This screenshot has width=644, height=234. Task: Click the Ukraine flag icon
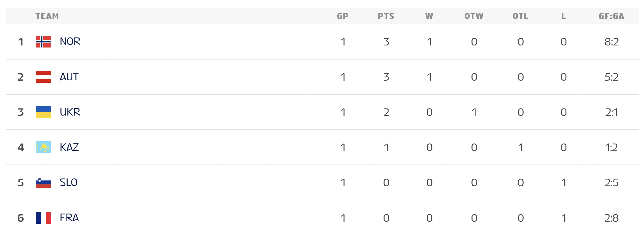click(x=43, y=112)
